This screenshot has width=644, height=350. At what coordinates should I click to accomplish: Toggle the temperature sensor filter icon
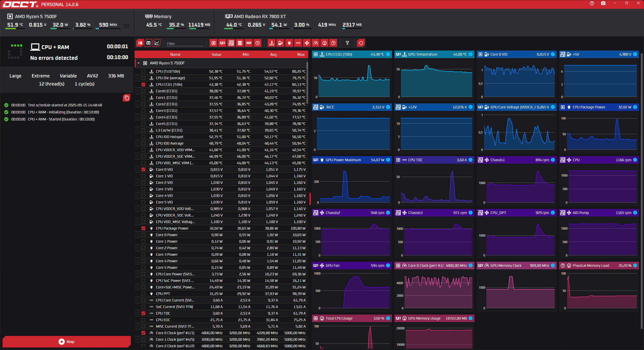pyautogui.click(x=272, y=43)
